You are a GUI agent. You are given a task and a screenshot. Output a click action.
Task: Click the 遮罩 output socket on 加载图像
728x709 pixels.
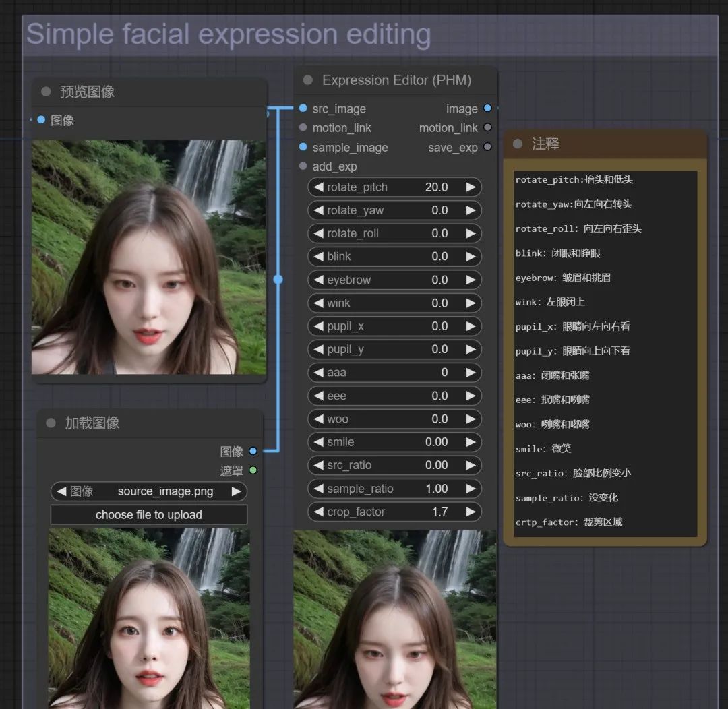(x=253, y=470)
